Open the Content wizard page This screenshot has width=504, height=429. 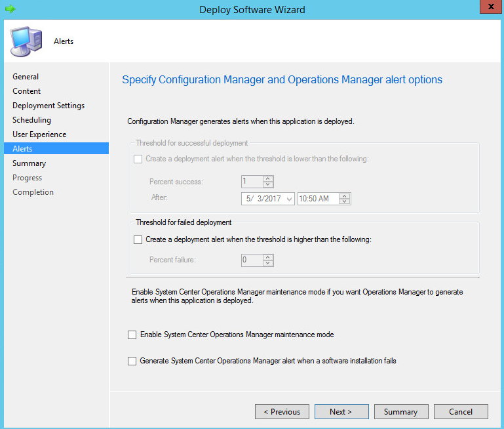[27, 91]
